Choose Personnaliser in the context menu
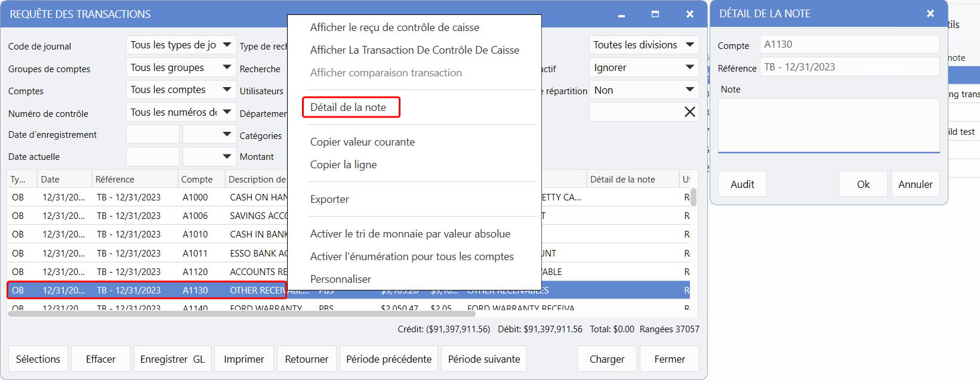Image resolution: width=980 pixels, height=380 pixels. point(340,279)
